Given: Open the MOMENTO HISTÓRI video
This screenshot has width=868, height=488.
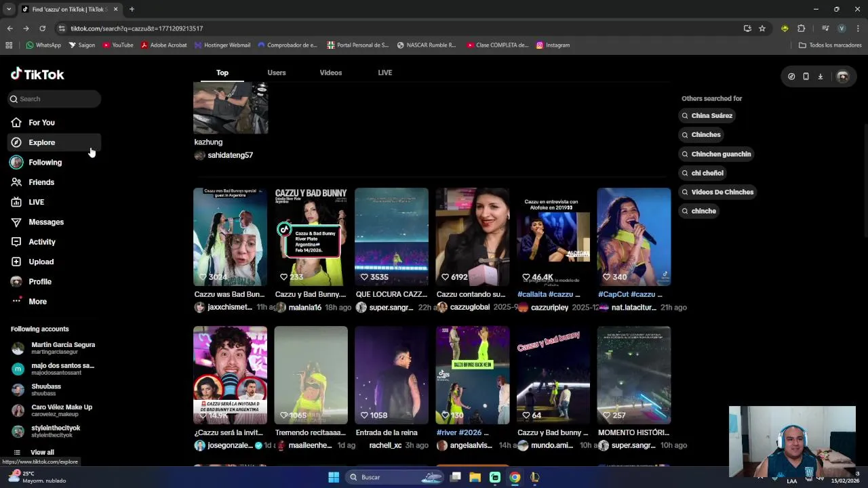Looking at the screenshot, I should point(633,375).
